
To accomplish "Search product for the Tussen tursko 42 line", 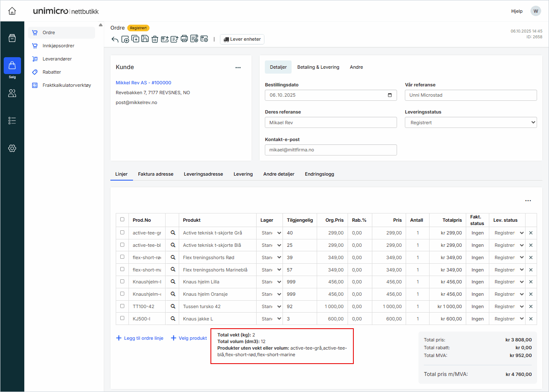I will click(173, 306).
